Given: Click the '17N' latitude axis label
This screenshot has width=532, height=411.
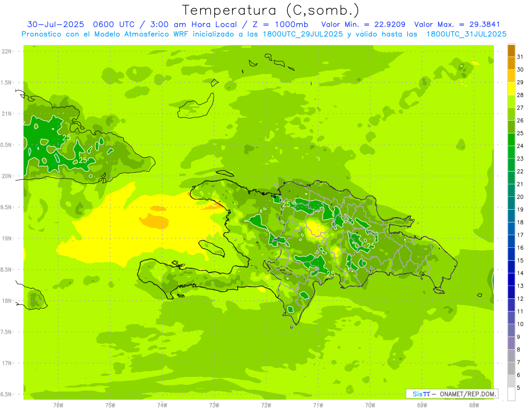Looking at the screenshot, I should [x=6, y=363].
